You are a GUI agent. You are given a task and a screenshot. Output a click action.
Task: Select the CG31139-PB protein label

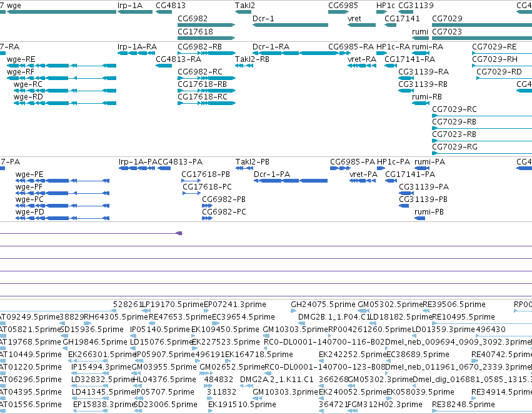tap(423, 199)
